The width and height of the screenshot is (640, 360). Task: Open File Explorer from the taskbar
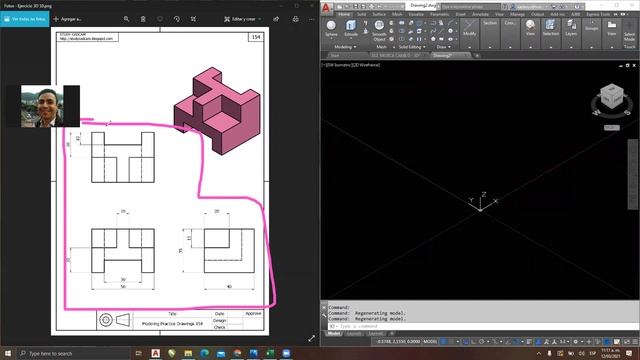click(x=188, y=353)
